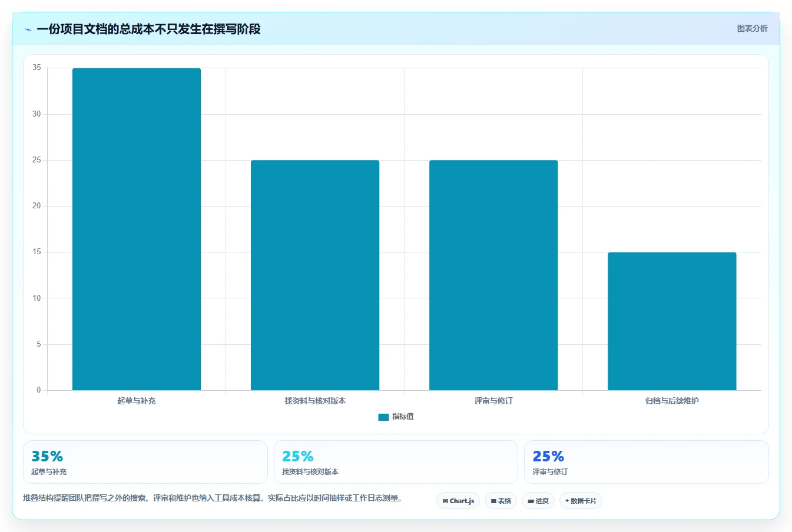Click the y-axis value 30
This screenshot has height=532, width=792.
coord(37,114)
